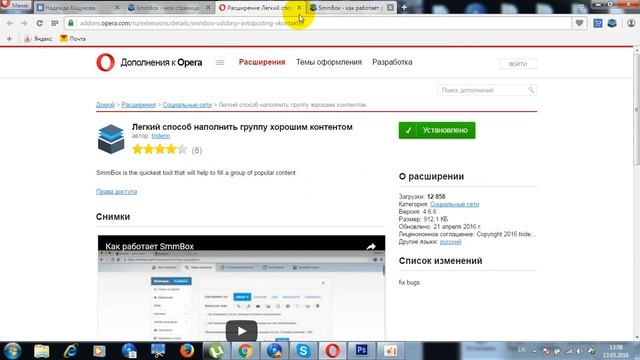Go to Социальные сети breadcrumb link
Image resolution: width=640 pixels, height=360 pixels.
(187, 105)
